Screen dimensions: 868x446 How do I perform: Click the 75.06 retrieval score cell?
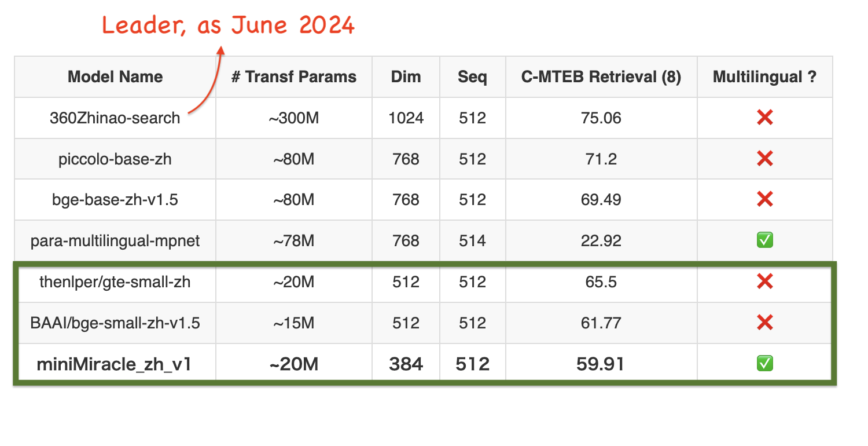point(601,118)
